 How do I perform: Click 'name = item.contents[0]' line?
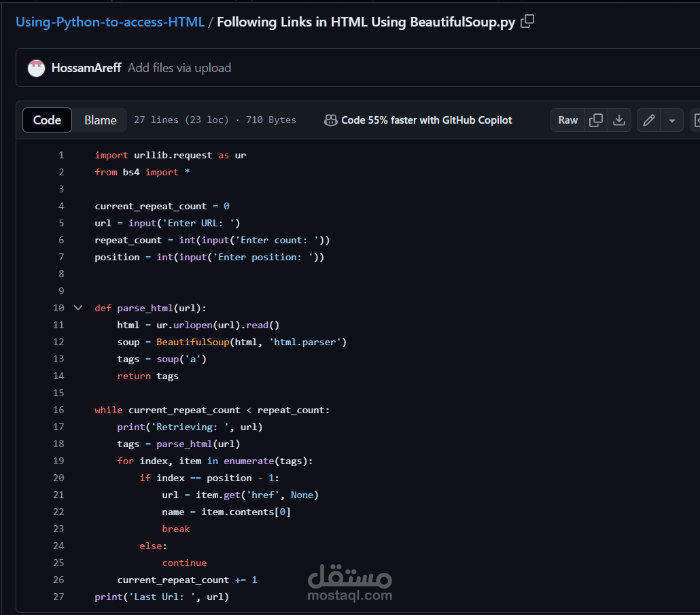[x=226, y=512]
